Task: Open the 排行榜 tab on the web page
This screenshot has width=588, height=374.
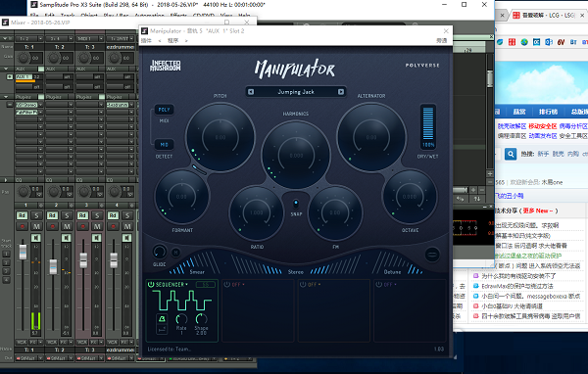Action: pos(548,112)
